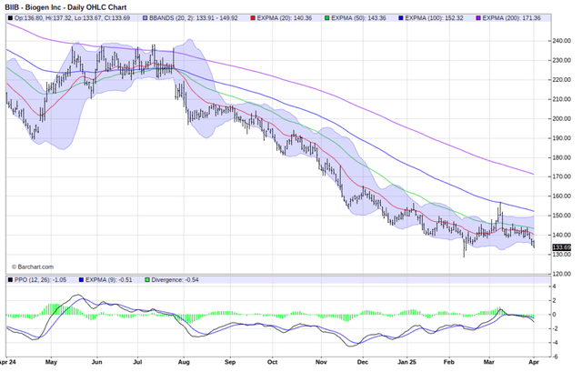Viewport: 582px width, 392px height.
Task: Click the PPO axis value 0
Action: click(554, 315)
